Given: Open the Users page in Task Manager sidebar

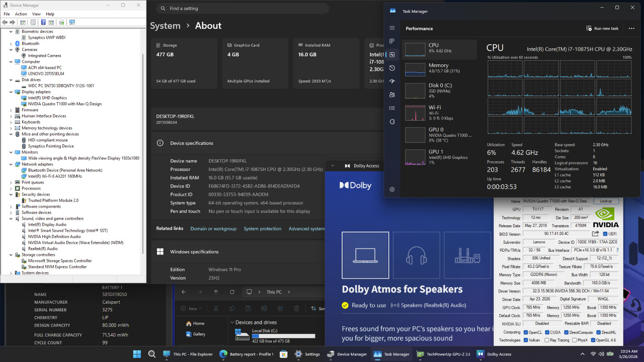Looking at the screenshot, I should point(392,95).
